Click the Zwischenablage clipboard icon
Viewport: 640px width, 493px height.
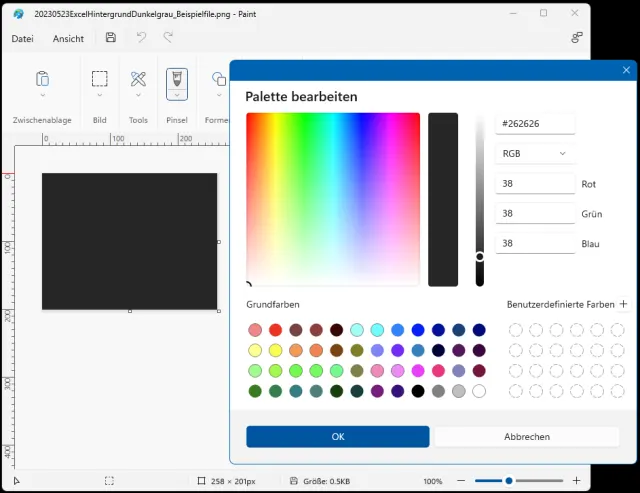coord(42,79)
